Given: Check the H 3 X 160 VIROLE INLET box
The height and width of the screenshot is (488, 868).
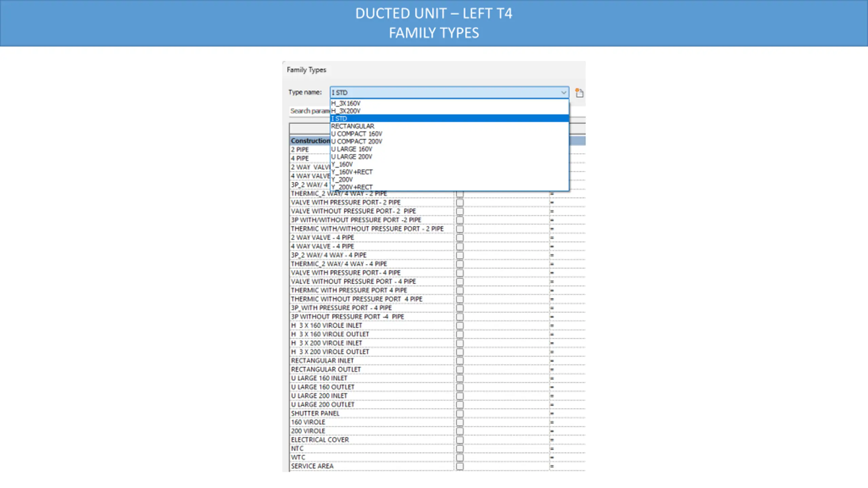Looking at the screenshot, I should (460, 326).
